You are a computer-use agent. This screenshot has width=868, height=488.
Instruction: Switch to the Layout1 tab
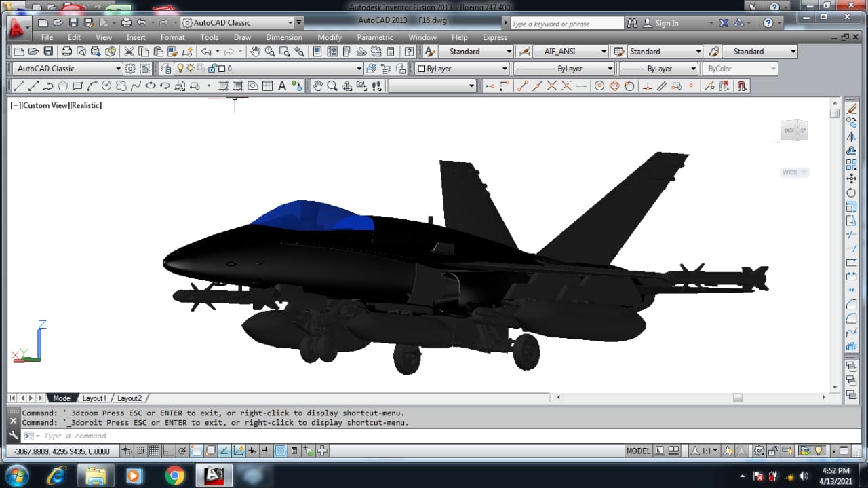click(94, 398)
